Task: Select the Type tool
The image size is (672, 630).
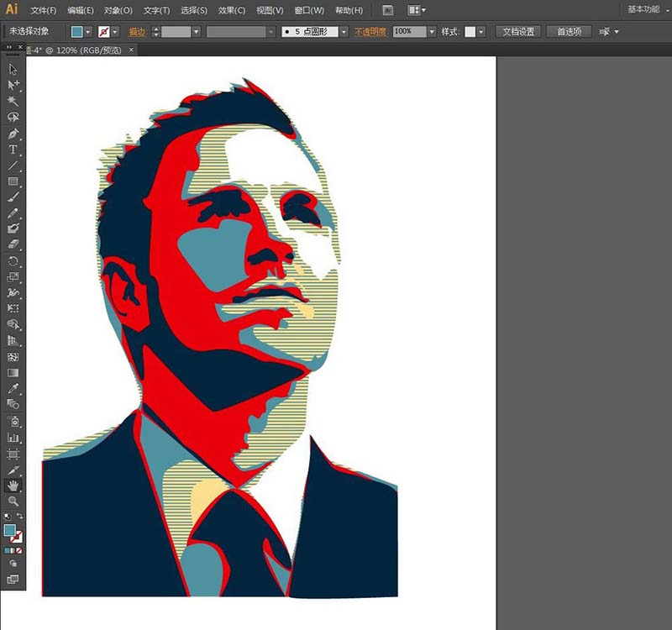Action: point(13,150)
